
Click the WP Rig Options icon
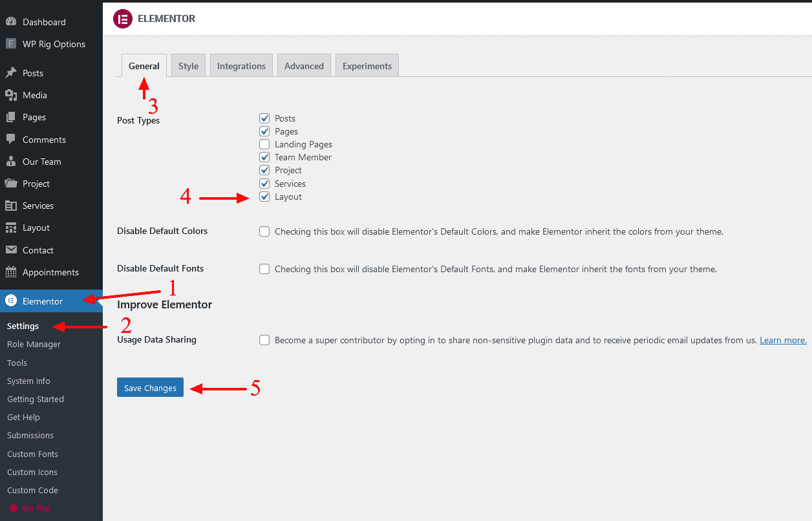click(x=10, y=44)
